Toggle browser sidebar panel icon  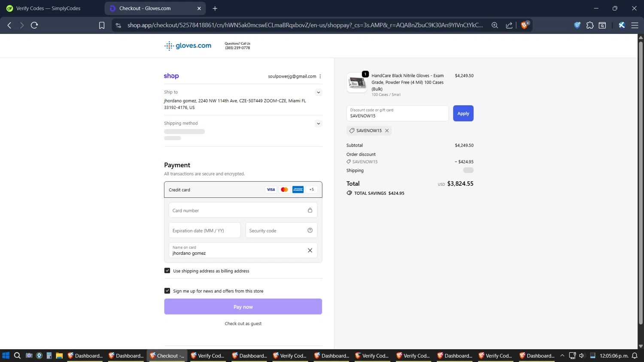pyautogui.click(x=602, y=25)
